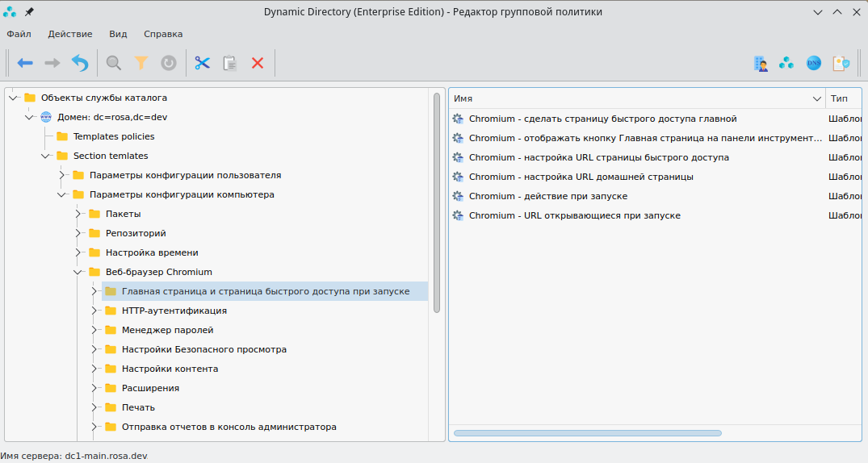This screenshot has width=868, height=463.
Task: Click the red X delete icon
Action: click(x=258, y=63)
